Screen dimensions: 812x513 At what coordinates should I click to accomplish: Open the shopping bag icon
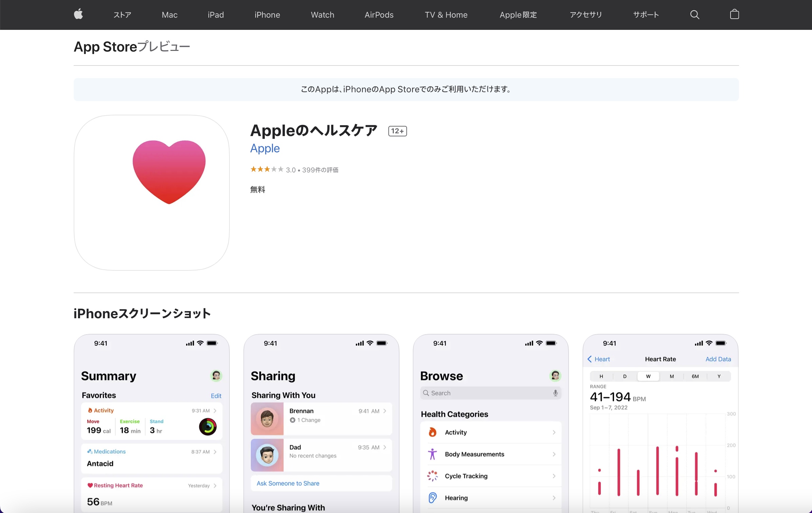click(734, 14)
